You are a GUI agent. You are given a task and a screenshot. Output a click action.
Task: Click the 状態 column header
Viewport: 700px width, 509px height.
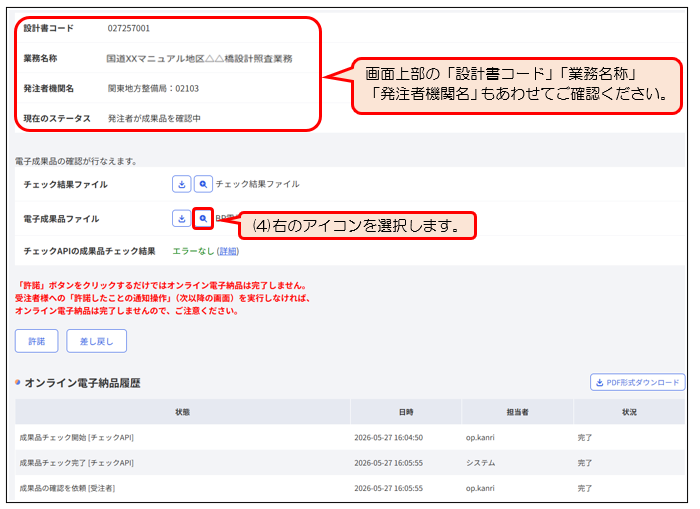[x=183, y=412]
